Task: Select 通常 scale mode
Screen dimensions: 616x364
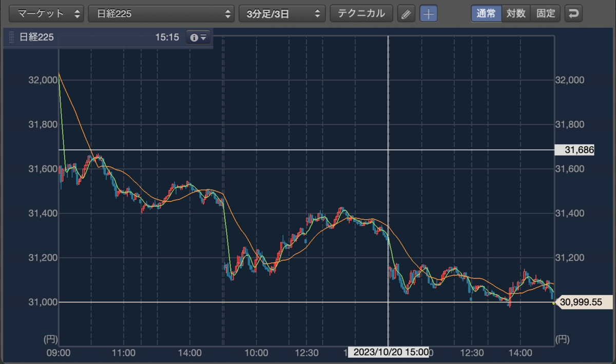Action: [486, 14]
